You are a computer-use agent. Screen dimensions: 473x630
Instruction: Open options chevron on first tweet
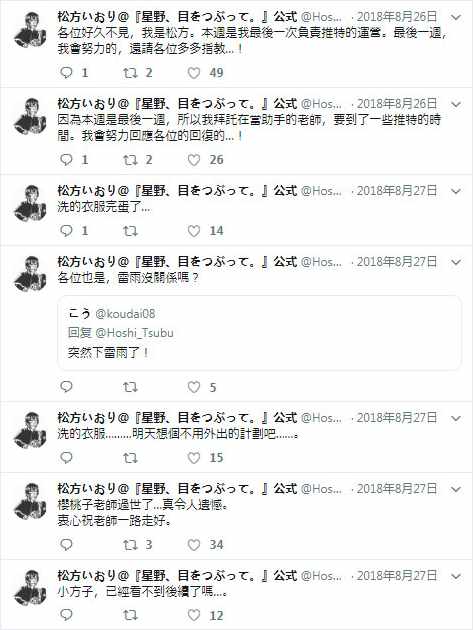456,17
